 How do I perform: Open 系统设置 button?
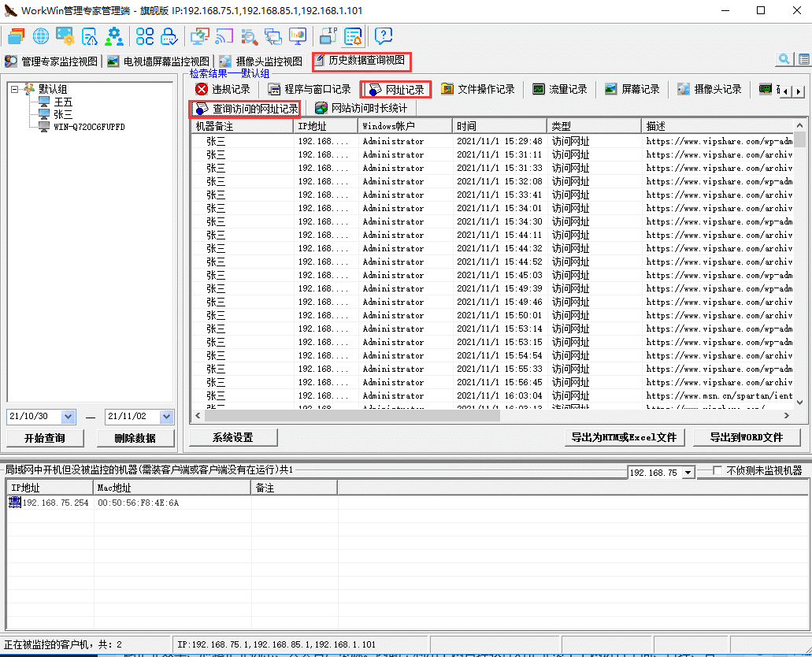coord(233,438)
